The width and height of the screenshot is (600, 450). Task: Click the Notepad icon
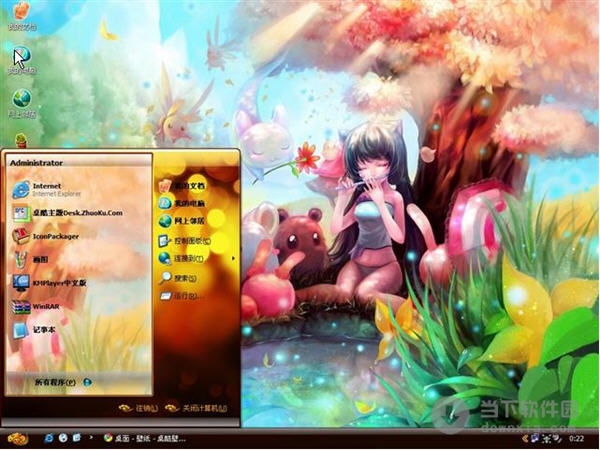21,330
